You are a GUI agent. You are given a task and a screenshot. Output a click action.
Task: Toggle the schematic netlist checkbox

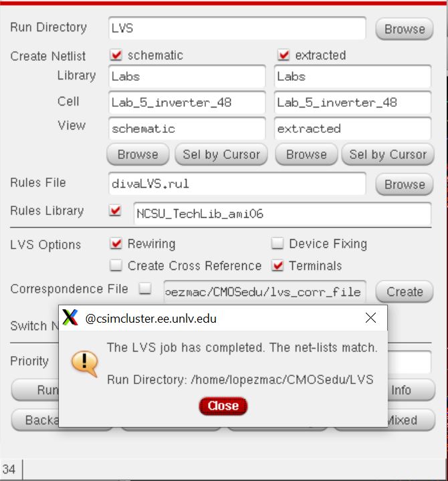click(116, 55)
